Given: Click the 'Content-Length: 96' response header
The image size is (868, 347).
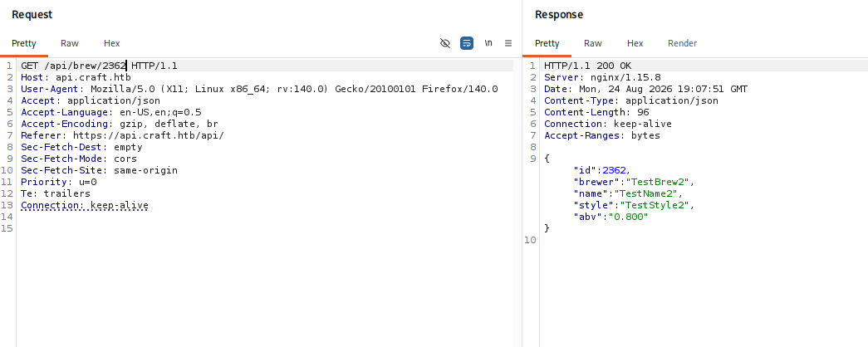Looking at the screenshot, I should pyautogui.click(x=596, y=112).
